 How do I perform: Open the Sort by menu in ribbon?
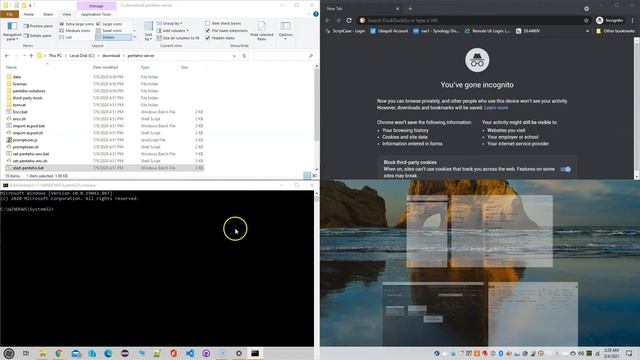148,31
